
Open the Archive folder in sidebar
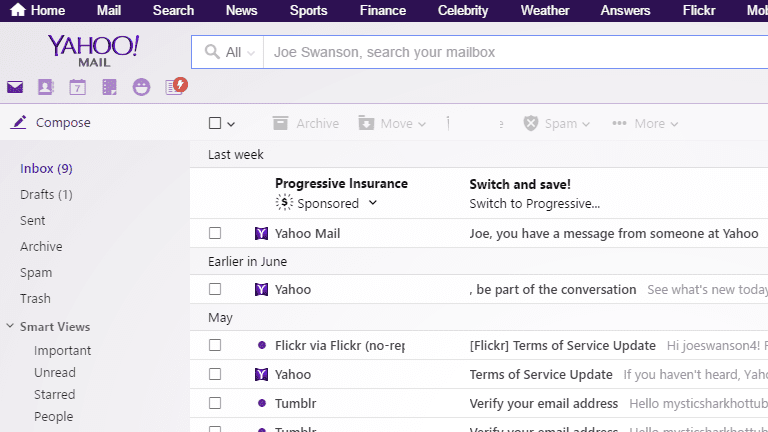(41, 246)
